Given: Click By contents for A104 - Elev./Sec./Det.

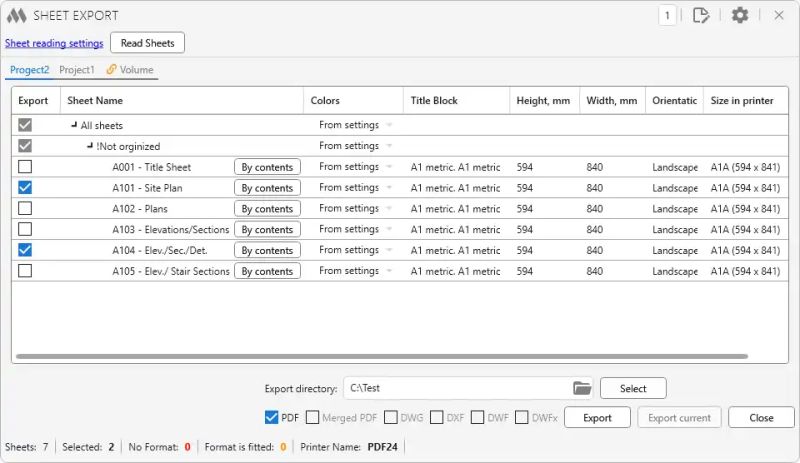Looking at the screenshot, I should (x=267, y=250).
